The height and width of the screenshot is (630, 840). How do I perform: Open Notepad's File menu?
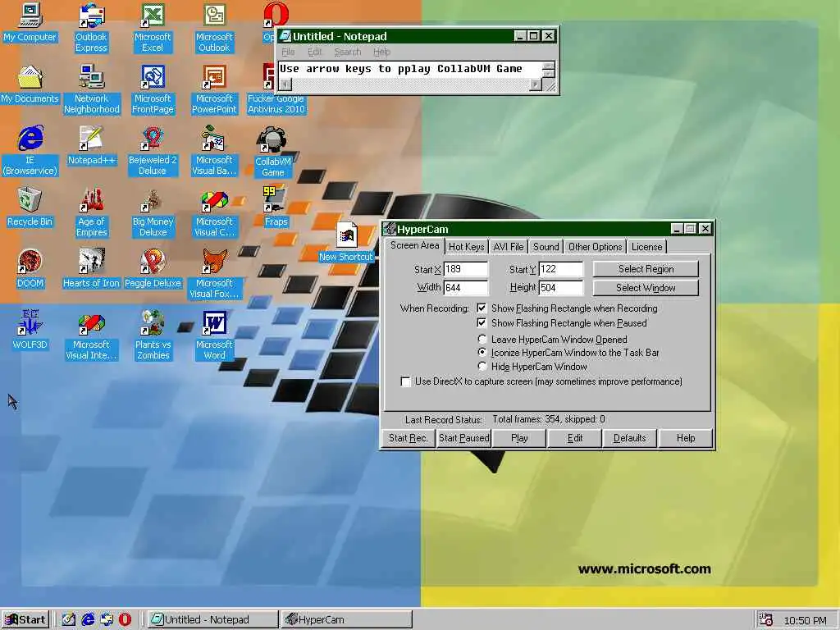pyautogui.click(x=288, y=52)
